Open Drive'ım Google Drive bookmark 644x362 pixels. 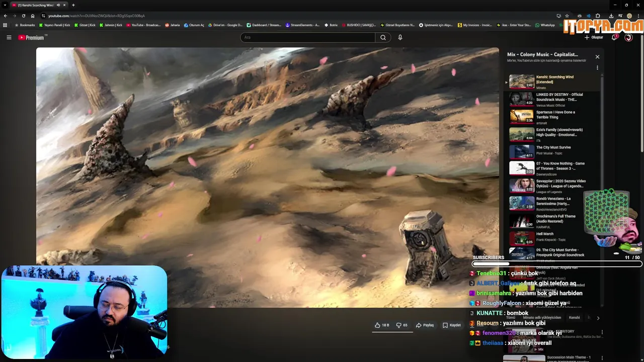225,25
